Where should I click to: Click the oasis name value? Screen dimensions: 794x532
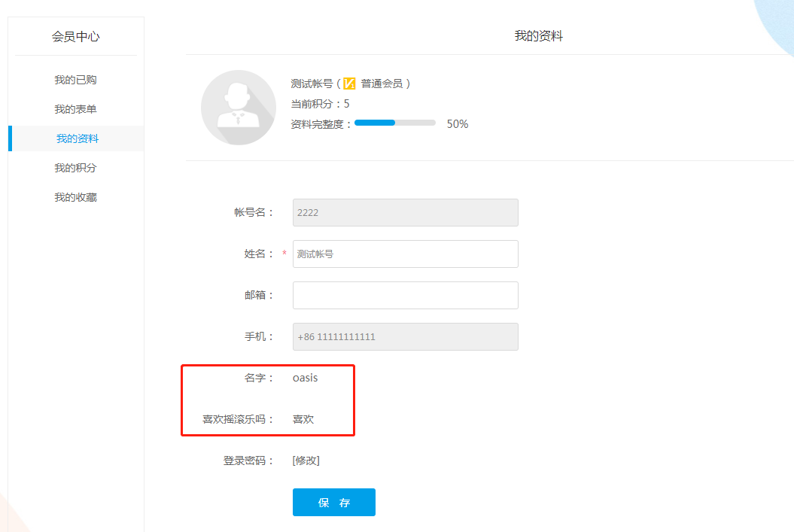point(306,378)
